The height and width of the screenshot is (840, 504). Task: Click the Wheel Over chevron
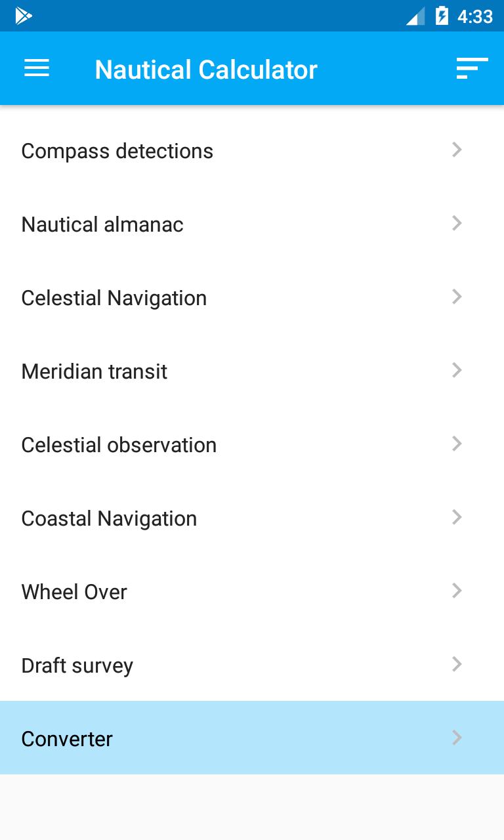(457, 591)
